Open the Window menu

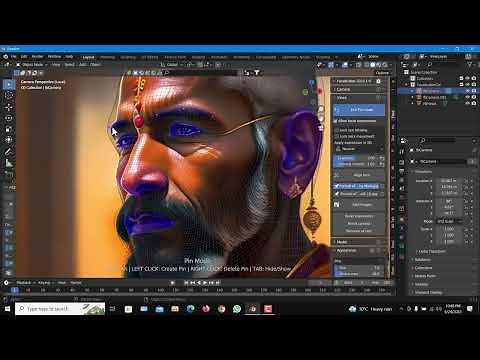coord(54,57)
